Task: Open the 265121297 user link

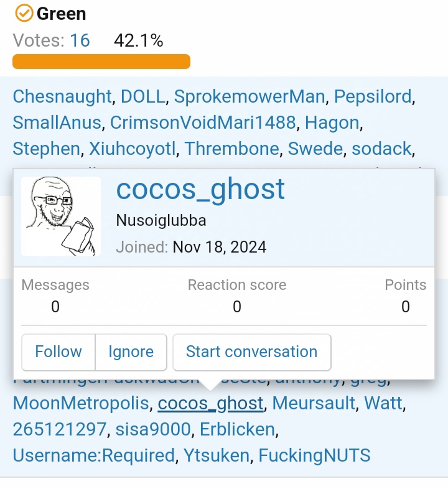Action: pyautogui.click(x=60, y=429)
